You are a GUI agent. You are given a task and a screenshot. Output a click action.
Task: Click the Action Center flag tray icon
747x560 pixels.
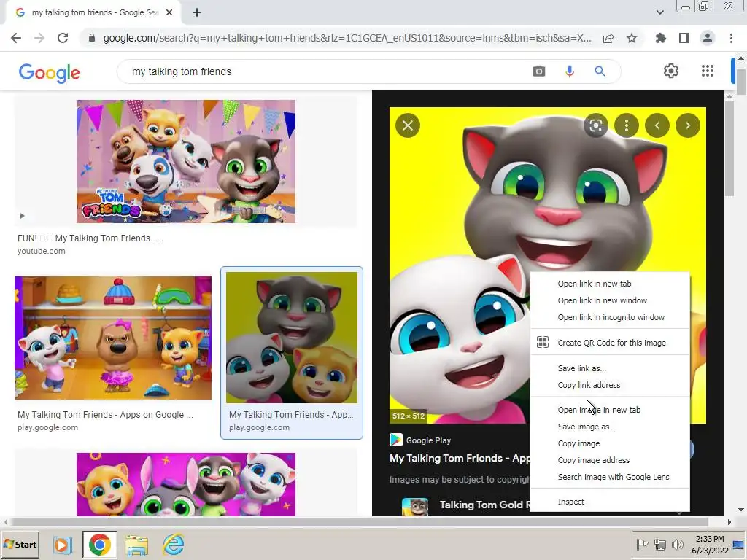(642, 544)
